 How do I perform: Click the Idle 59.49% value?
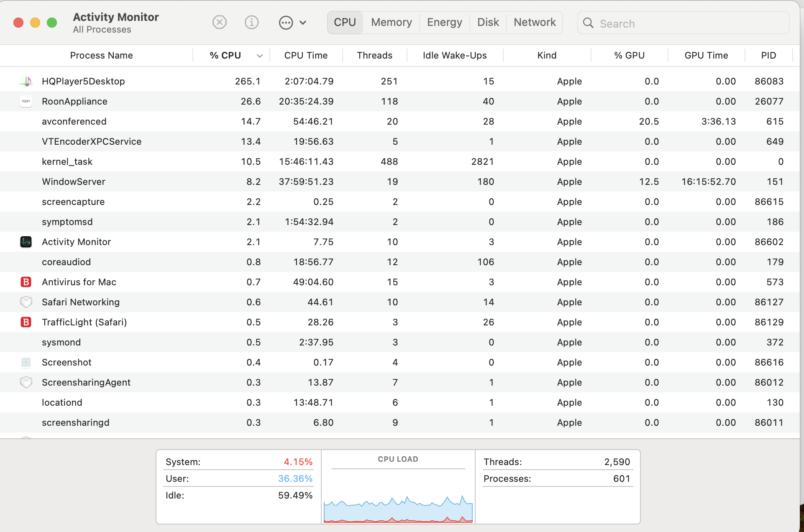[x=295, y=495]
